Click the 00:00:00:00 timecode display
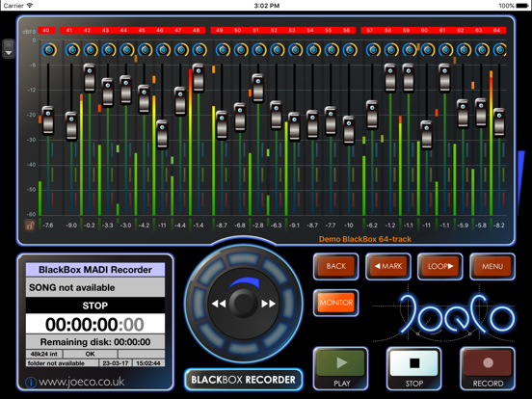The width and height of the screenshot is (532, 399). click(x=95, y=324)
